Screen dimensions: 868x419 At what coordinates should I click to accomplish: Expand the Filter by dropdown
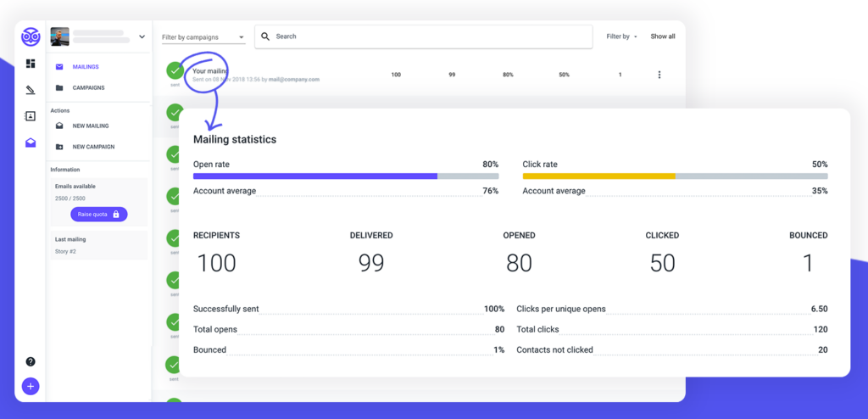(x=621, y=36)
